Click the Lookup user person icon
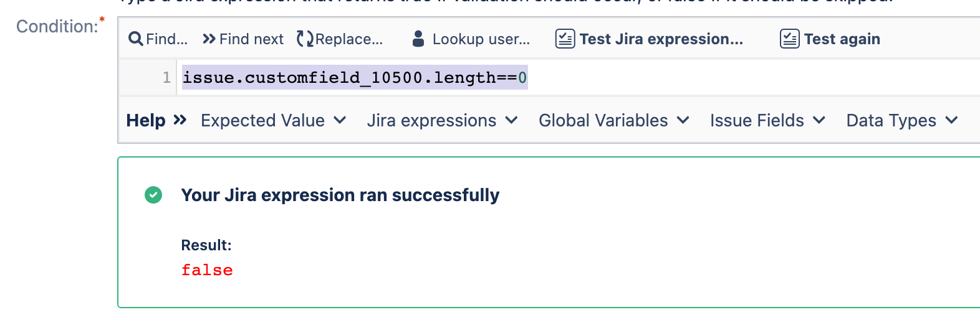The image size is (980, 325). click(x=418, y=39)
